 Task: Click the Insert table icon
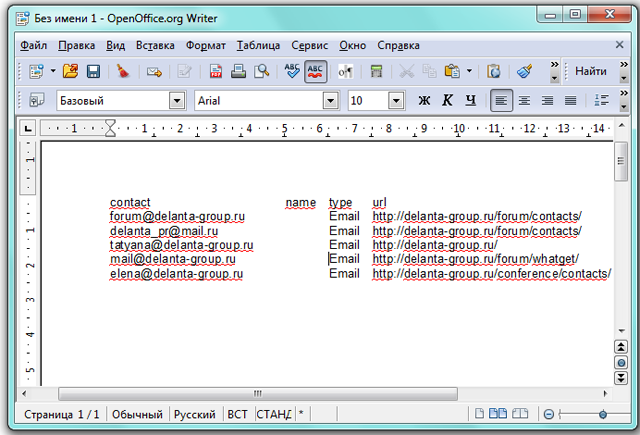pyautogui.click(x=376, y=71)
